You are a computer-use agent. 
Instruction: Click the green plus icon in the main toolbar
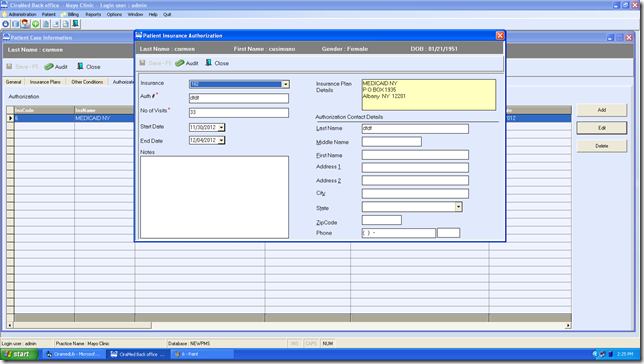pos(36,24)
